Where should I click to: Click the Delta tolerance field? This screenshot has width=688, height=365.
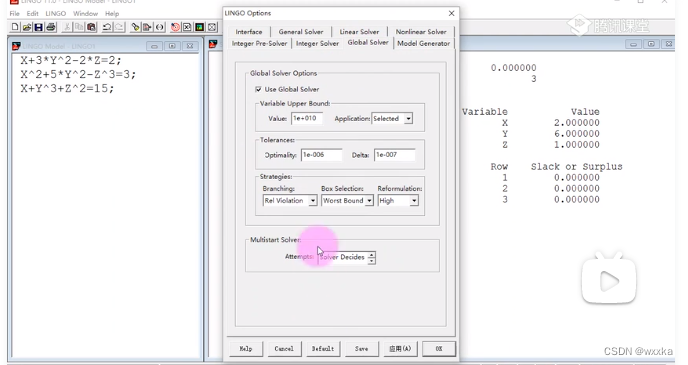click(x=394, y=155)
